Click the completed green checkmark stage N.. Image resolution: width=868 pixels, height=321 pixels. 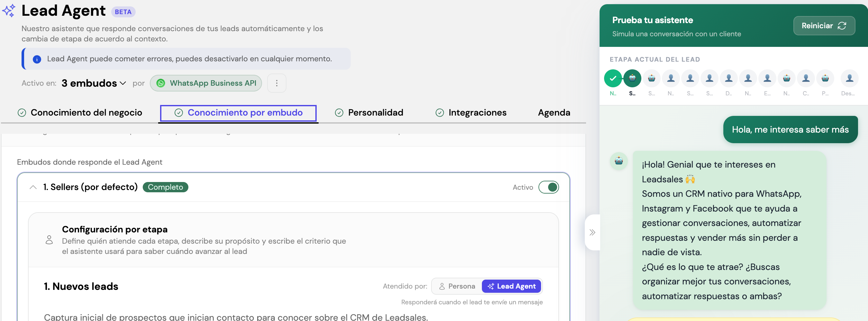click(613, 78)
